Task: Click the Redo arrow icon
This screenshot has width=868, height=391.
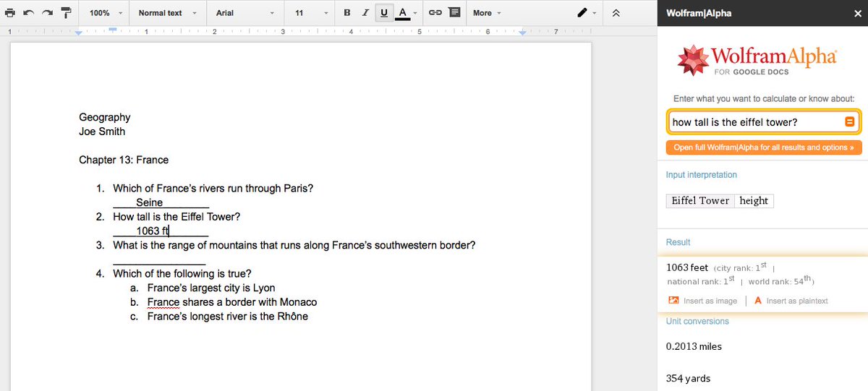Action: tap(47, 13)
